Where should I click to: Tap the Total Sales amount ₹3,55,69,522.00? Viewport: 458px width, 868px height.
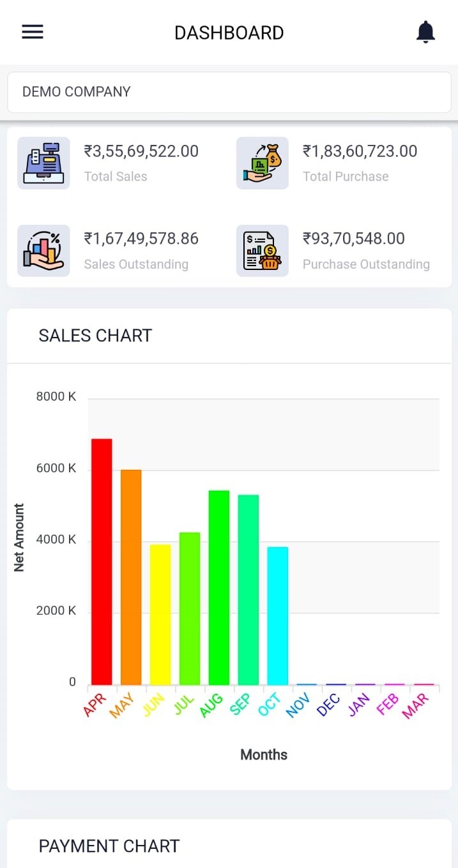point(141,151)
